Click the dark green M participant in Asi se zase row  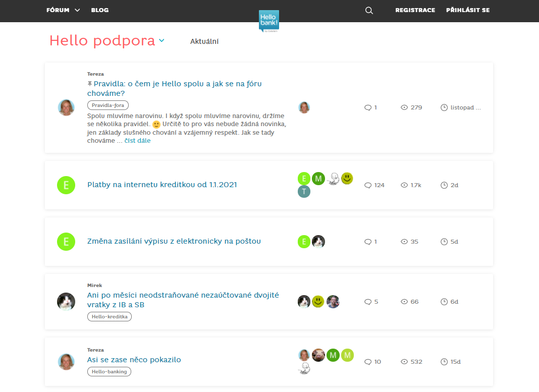pos(333,355)
